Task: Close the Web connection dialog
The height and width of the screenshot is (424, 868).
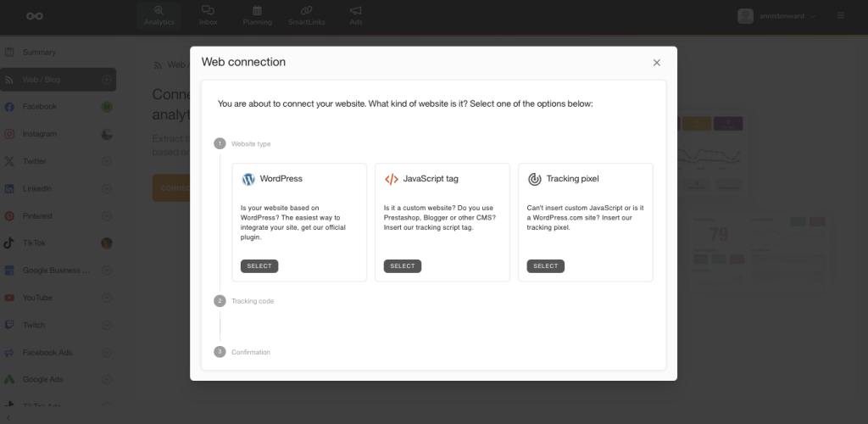Action: 657,63
